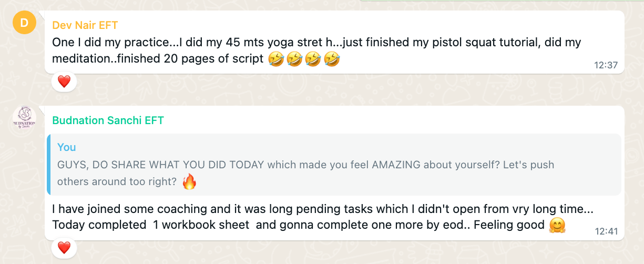Click heart reaction under Dev Nair's message
The width and height of the screenshot is (644, 264).
click(64, 82)
